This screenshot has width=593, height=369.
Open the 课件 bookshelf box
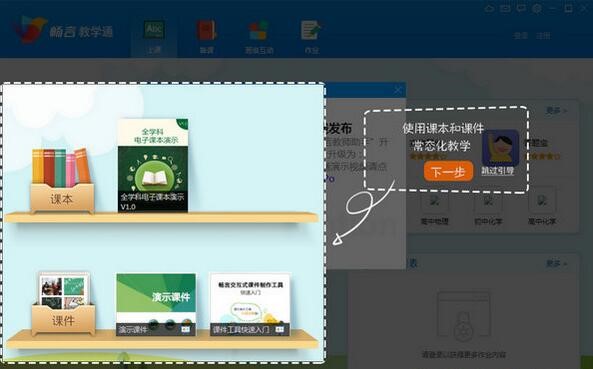[x=63, y=304]
